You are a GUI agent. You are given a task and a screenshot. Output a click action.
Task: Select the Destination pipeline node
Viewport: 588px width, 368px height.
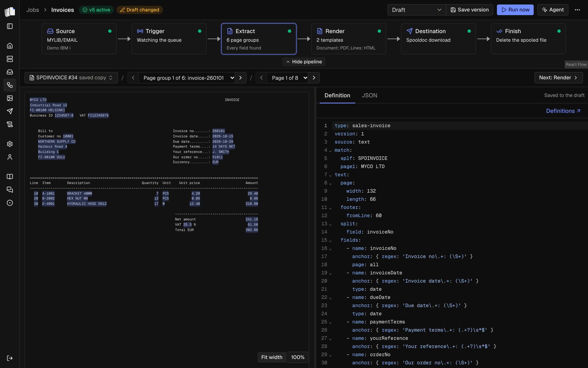[438, 39]
